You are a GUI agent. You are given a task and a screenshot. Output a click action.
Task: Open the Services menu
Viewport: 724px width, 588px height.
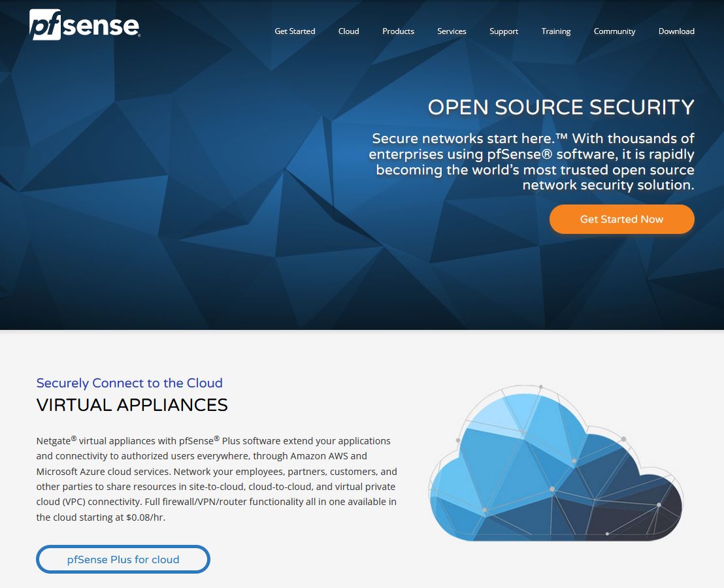point(452,31)
